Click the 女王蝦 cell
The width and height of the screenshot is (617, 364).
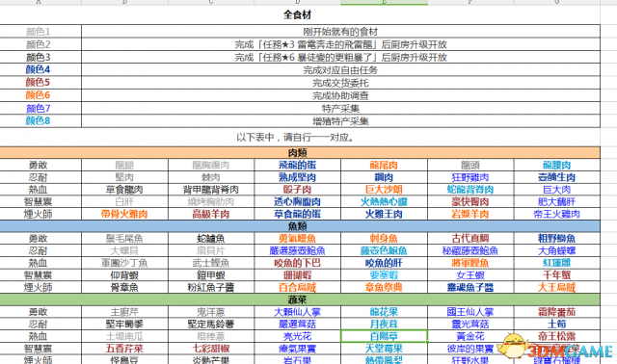[x=470, y=274]
